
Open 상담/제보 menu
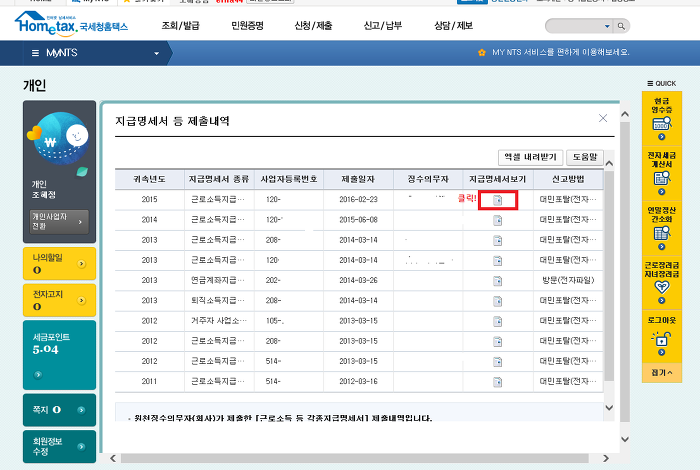pyautogui.click(x=453, y=26)
